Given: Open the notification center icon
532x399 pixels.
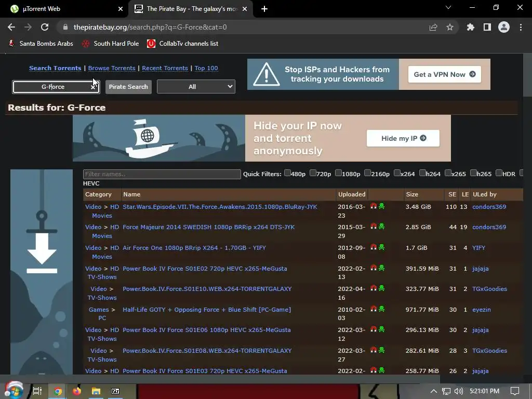Looking at the screenshot, I should click(x=515, y=391).
